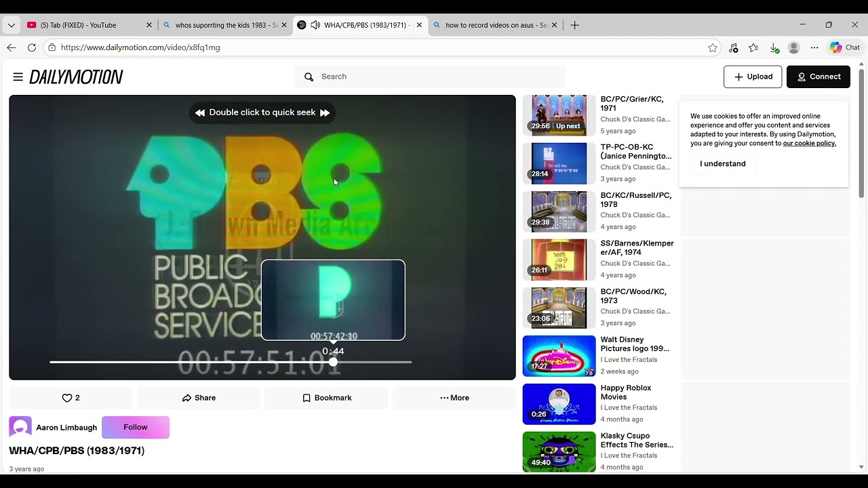Open BC/KC/Russell/PC, 1978 thumbnail
The width and height of the screenshot is (868, 488).
559,211
